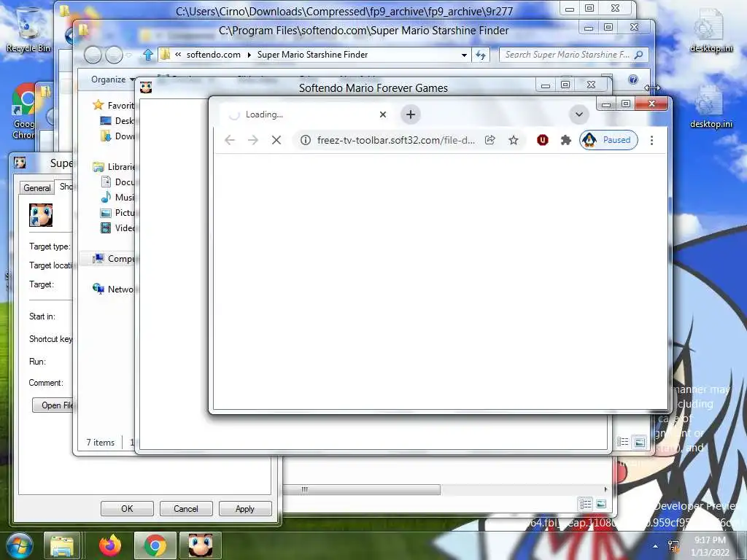The image size is (747, 560).
Task: Select the upper desktop.ini file icon
Action: 711,31
